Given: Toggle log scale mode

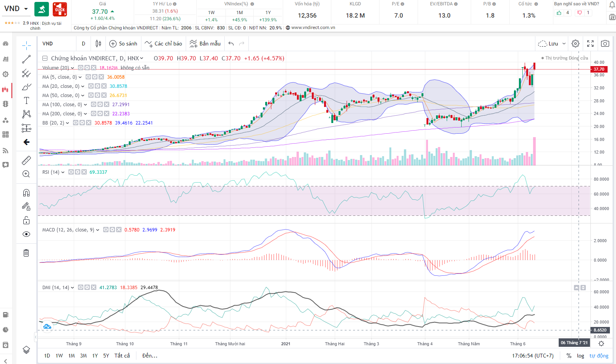Looking at the screenshot, I should [x=580, y=356].
